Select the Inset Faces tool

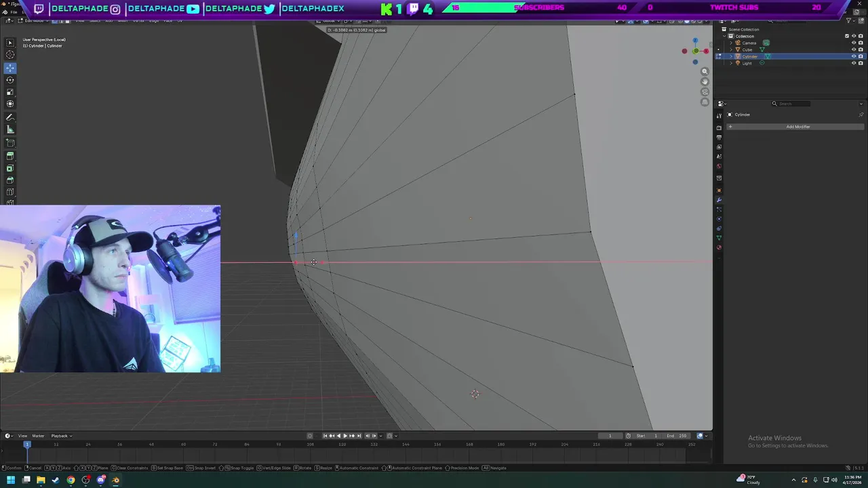10,168
